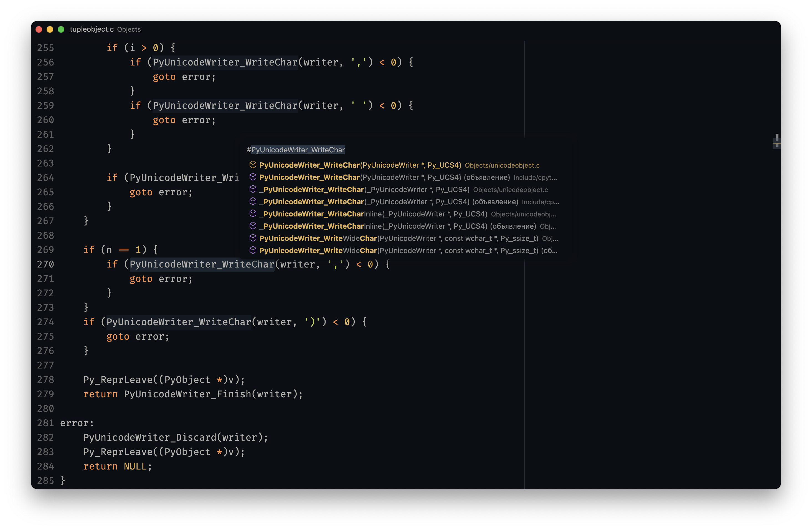812x530 pixels.
Task: Click the cube icon beside the _PyUnicodeWriter_WriteChar Objects/unicodeobject.c result
Action: click(253, 189)
